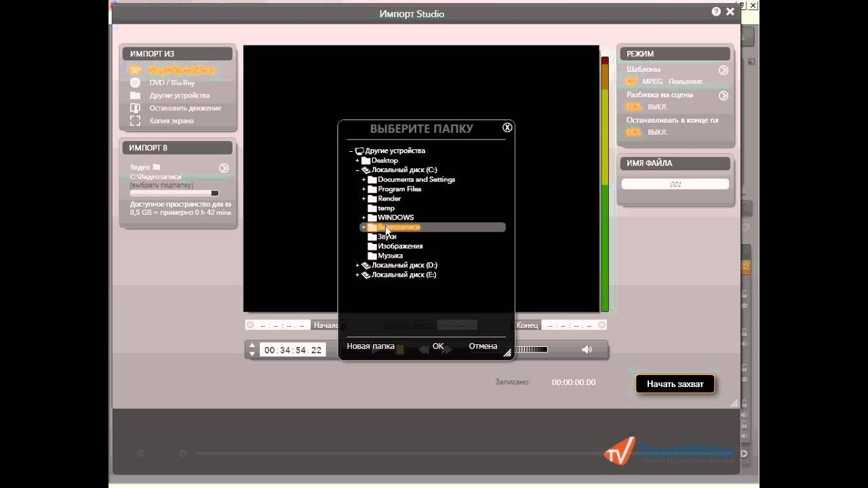Expand the Documents and Settings node

pyautogui.click(x=363, y=180)
